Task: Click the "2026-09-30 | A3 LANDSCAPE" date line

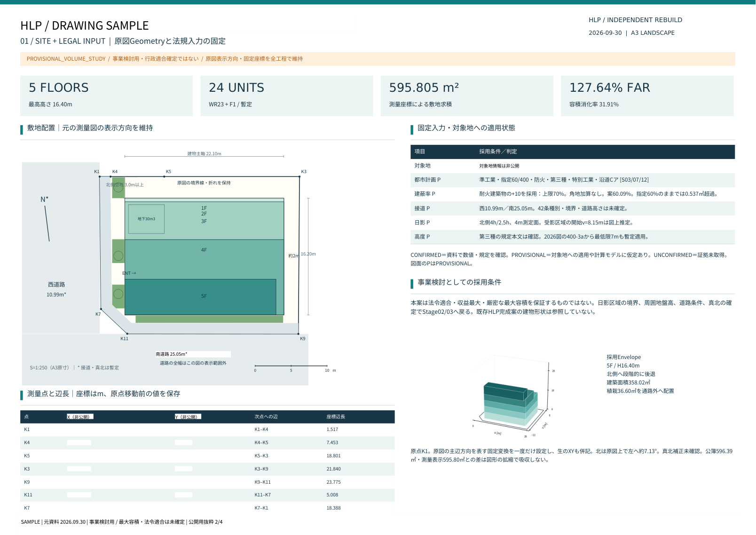Action: (631, 33)
